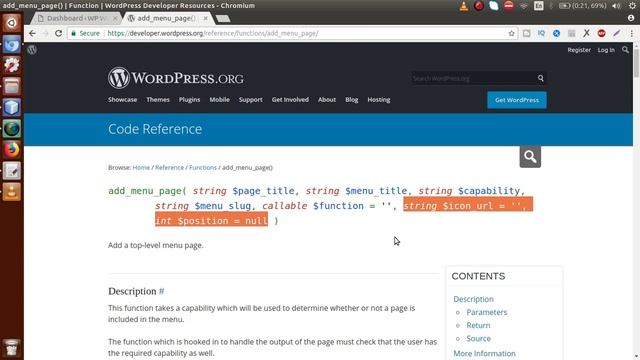Screen dimensions: 640x360
Task: Go to Reference in the breadcrumb
Action: pyautogui.click(x=169, y=167)
